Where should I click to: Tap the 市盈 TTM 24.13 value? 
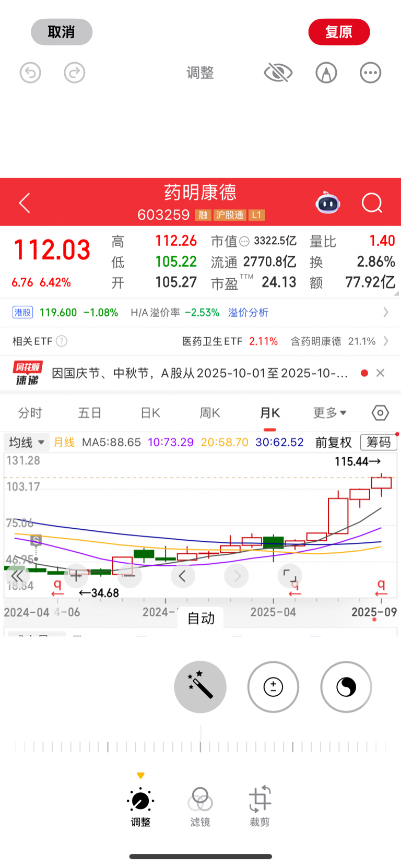(x=279, y=282)
